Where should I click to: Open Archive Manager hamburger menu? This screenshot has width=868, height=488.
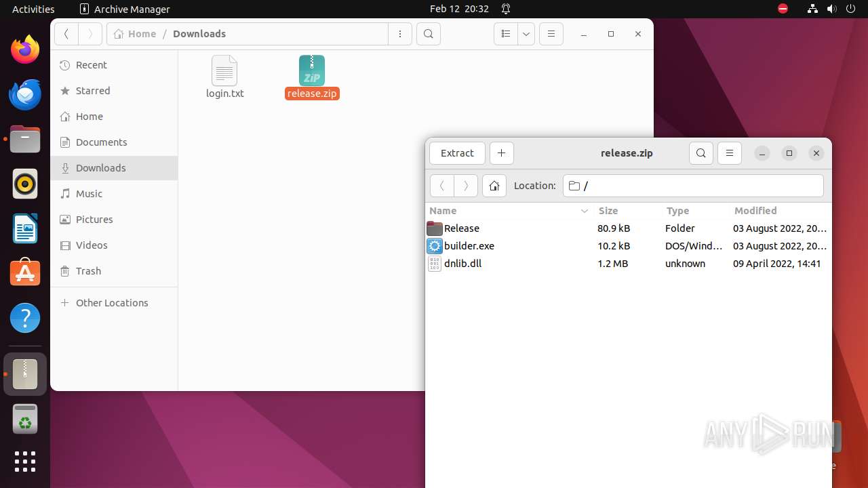tap(730, 153)
